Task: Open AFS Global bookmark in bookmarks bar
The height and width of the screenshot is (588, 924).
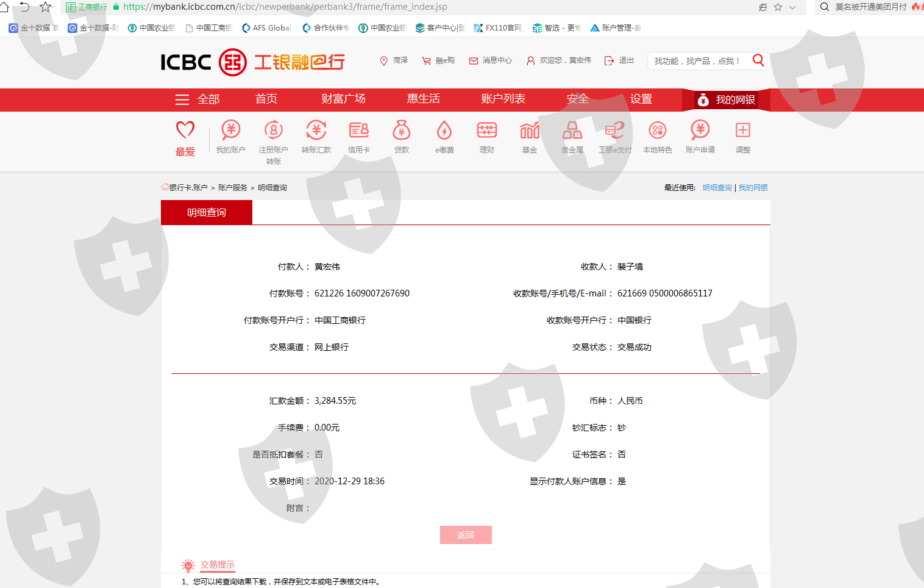Action: [266, 28]
